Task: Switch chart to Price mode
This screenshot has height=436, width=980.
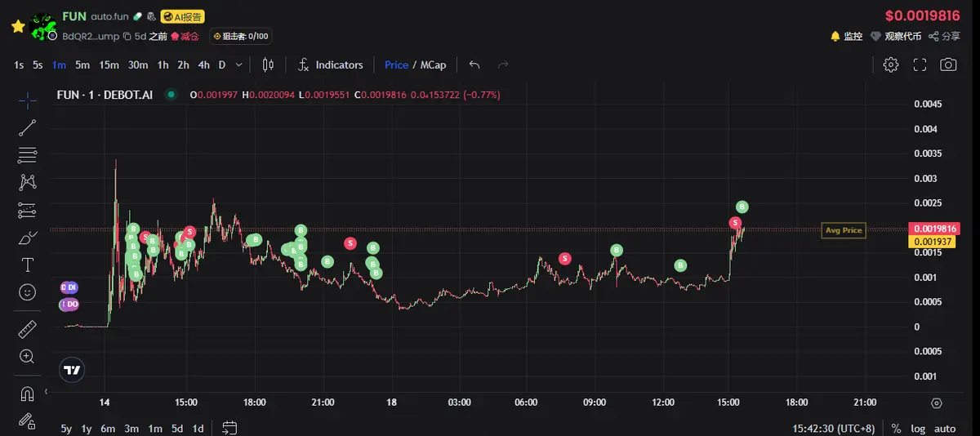Action: coord(396,65)
